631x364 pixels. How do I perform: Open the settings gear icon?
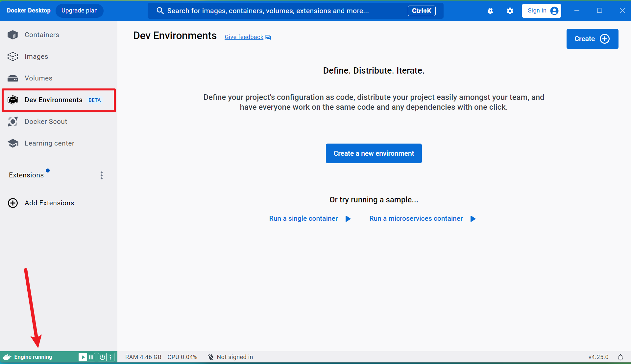(510, 11)
